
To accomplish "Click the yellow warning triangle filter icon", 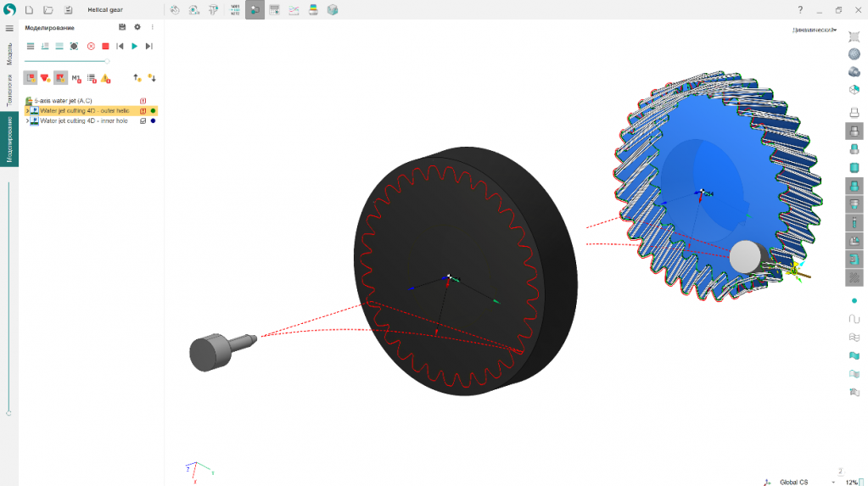I will [106, 78].
